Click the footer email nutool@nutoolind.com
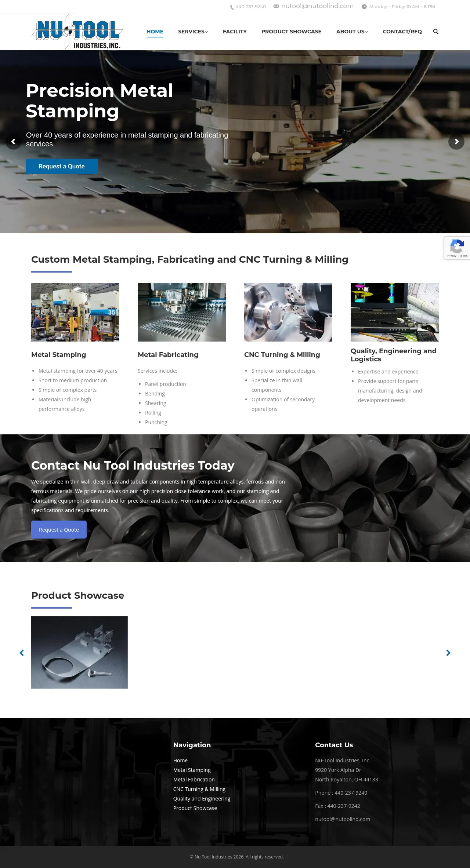Viewport: 470px width, 868px height. coord(342,819)
